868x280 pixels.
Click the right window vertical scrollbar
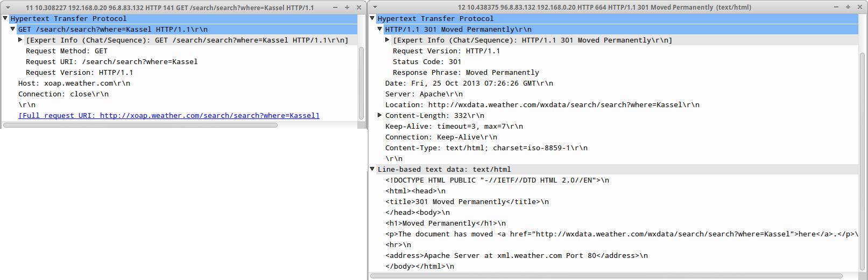[x=862, y=162]
